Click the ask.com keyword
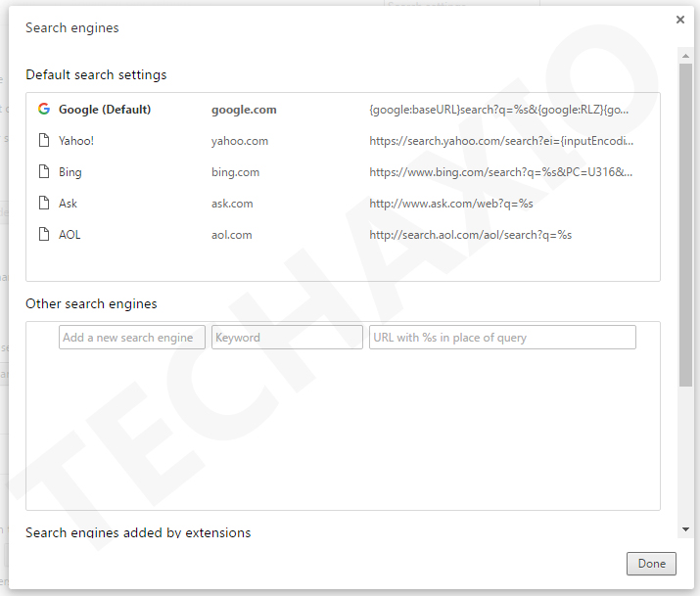 coord(232,204)
